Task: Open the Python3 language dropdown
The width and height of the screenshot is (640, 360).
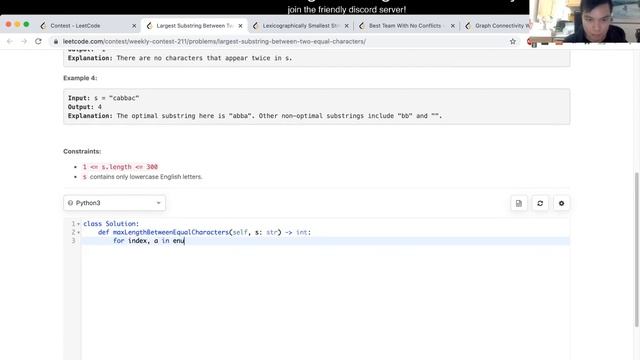Action: point(114,203)
